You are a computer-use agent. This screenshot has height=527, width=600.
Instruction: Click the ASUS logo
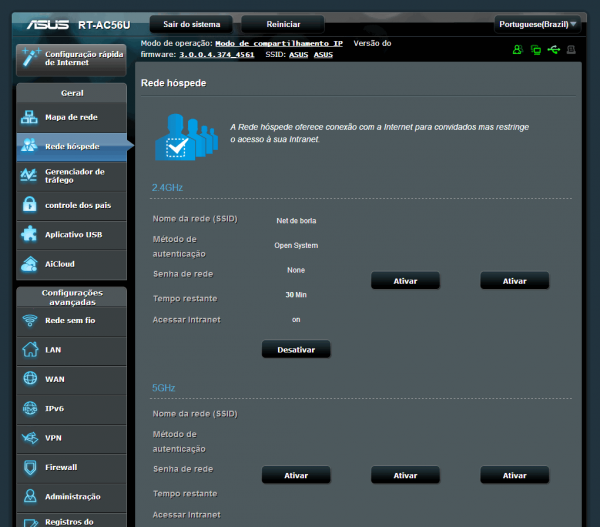tap(48, 25)
